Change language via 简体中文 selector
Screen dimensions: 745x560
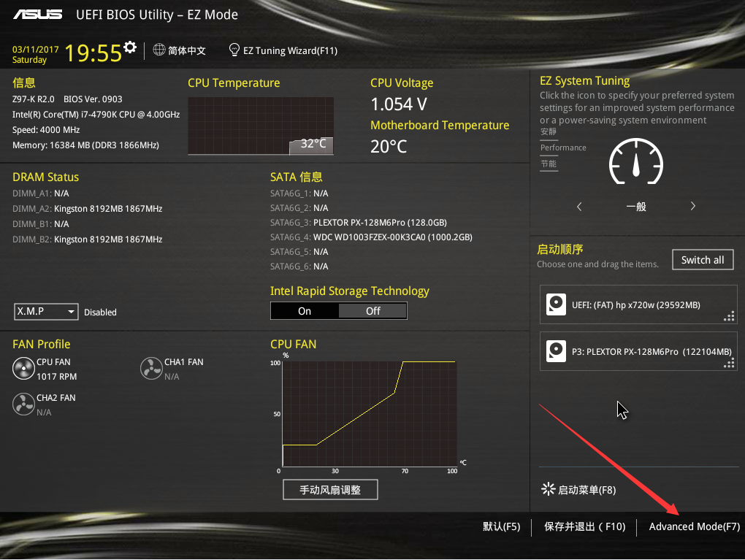click(187, 50)
